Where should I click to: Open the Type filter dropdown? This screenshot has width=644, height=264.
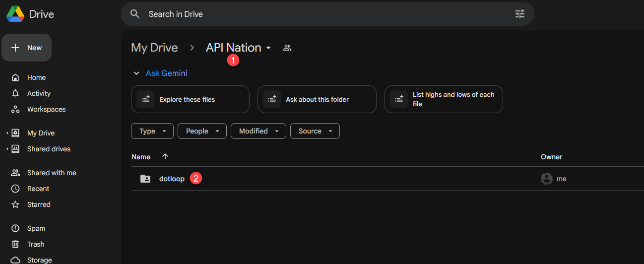click(x=152, y=131)
